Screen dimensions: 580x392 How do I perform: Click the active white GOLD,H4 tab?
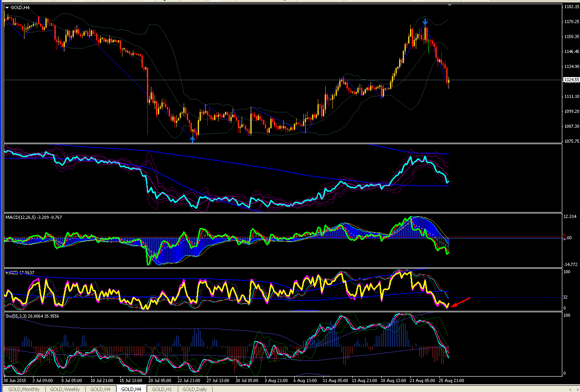(x=132, y=389)
